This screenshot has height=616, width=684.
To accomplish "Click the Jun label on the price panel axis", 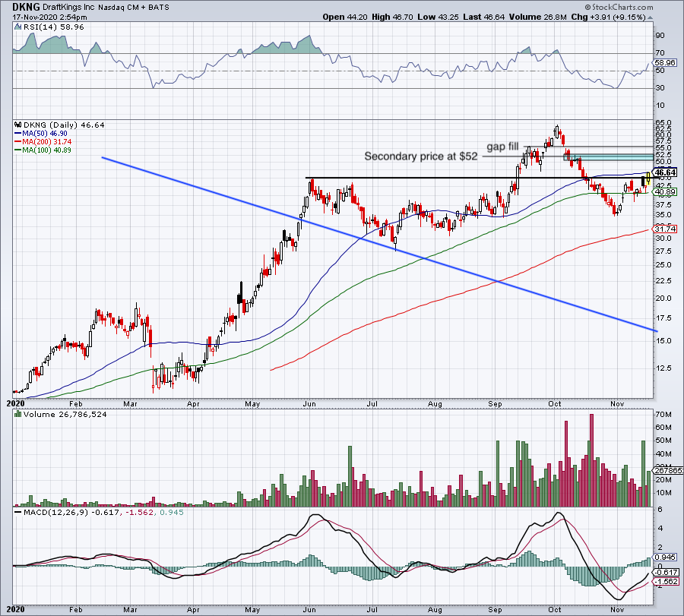I will pyautogui.click(x=309, y=403).
